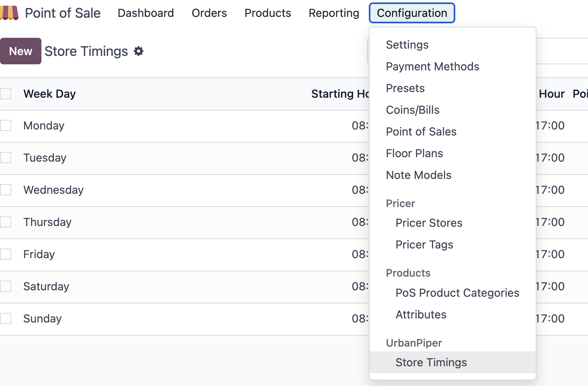Viewport: 588px width, 386px height.
Task: Tick the checkbox for Tuesday row
Action: (x=6, y=158)
